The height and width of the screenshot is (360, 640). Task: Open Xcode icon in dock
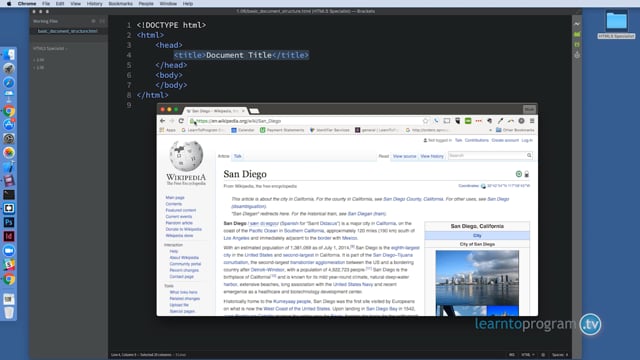pyautogui.click(x=9, y=167)
